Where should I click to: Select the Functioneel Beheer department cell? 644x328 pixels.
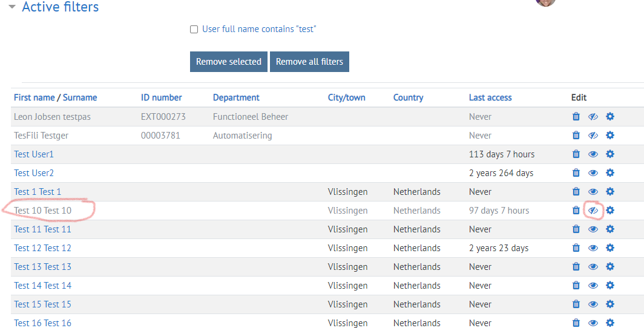pos(251,117)
